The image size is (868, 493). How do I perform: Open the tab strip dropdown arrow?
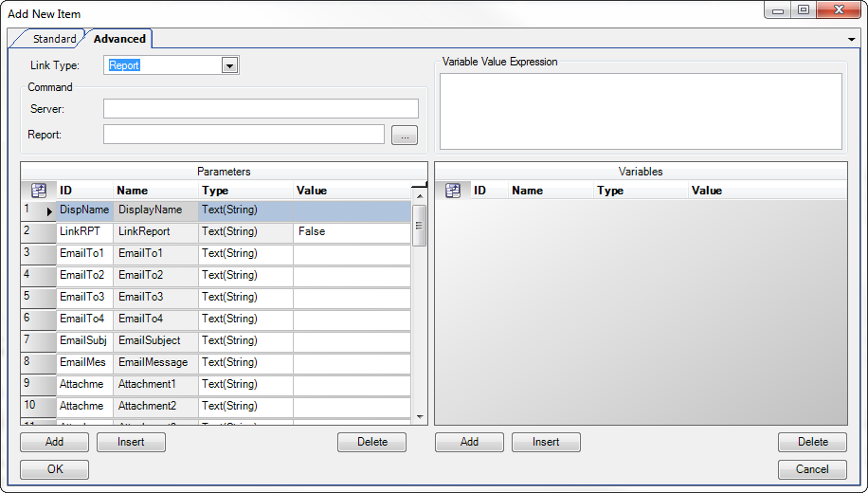(x=852, y=39)
